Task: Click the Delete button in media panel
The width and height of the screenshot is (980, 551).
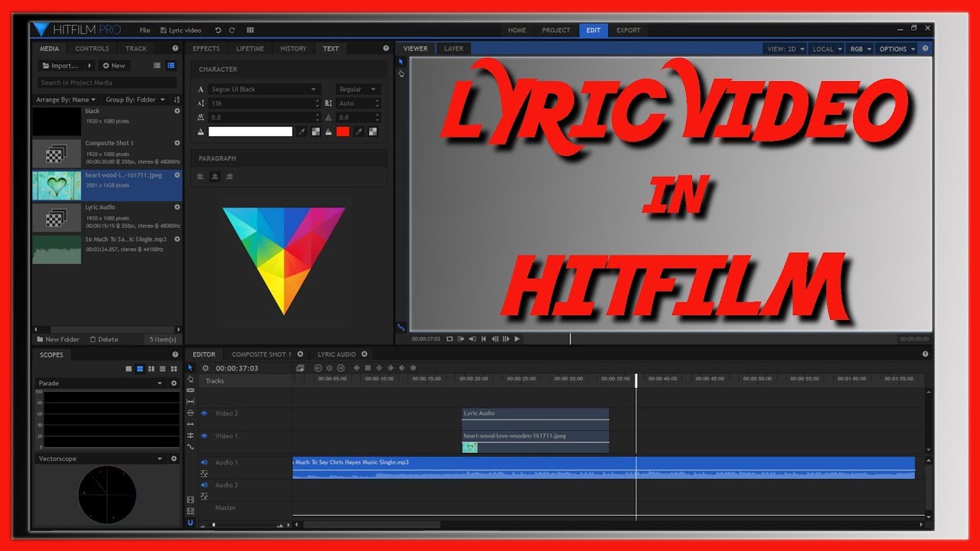Action: pyautogui.click(x=104, y=339)
